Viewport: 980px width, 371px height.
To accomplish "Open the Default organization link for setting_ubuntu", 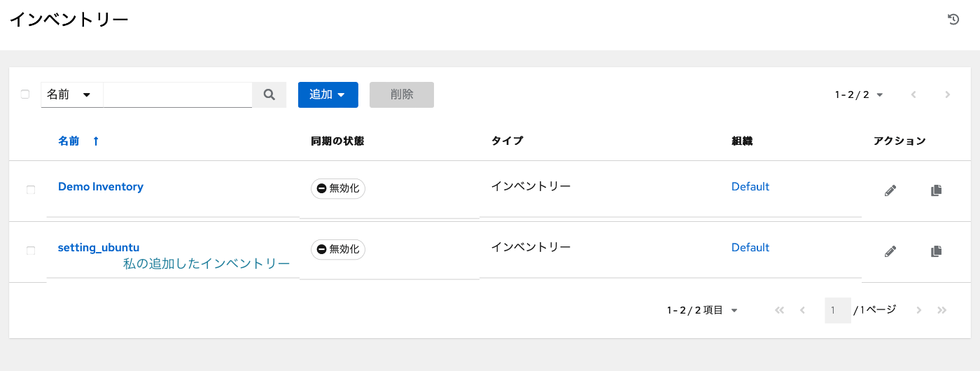I will click(750, 248).
